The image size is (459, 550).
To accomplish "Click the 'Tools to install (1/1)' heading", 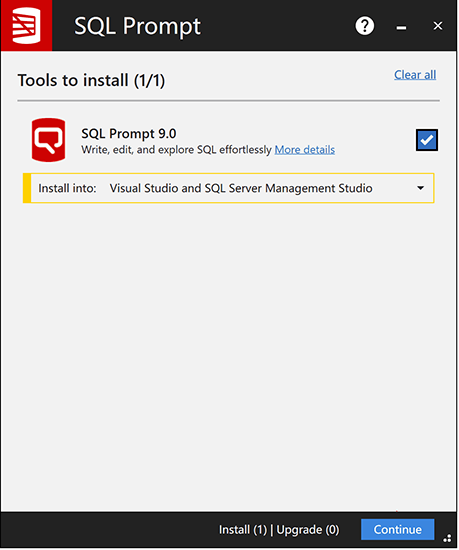I will [x=91, y=80].
